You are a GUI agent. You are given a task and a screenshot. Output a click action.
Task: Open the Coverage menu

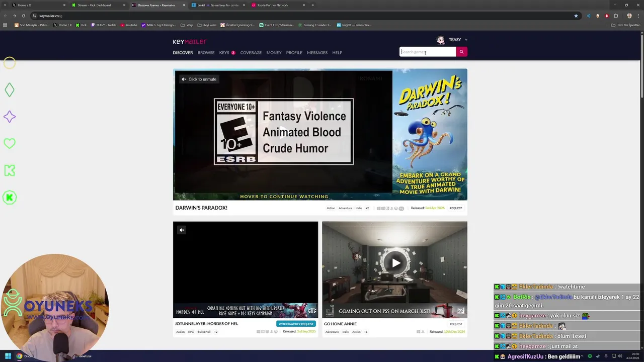coord(251,52)
